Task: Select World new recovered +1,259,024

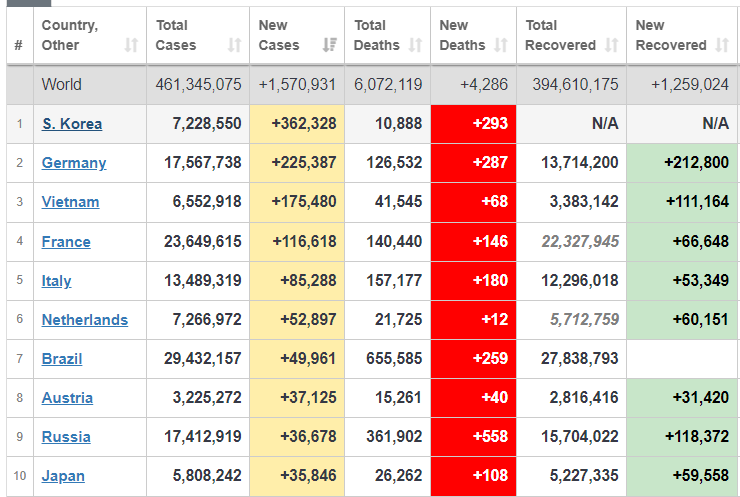Action: tap(690, 84)
